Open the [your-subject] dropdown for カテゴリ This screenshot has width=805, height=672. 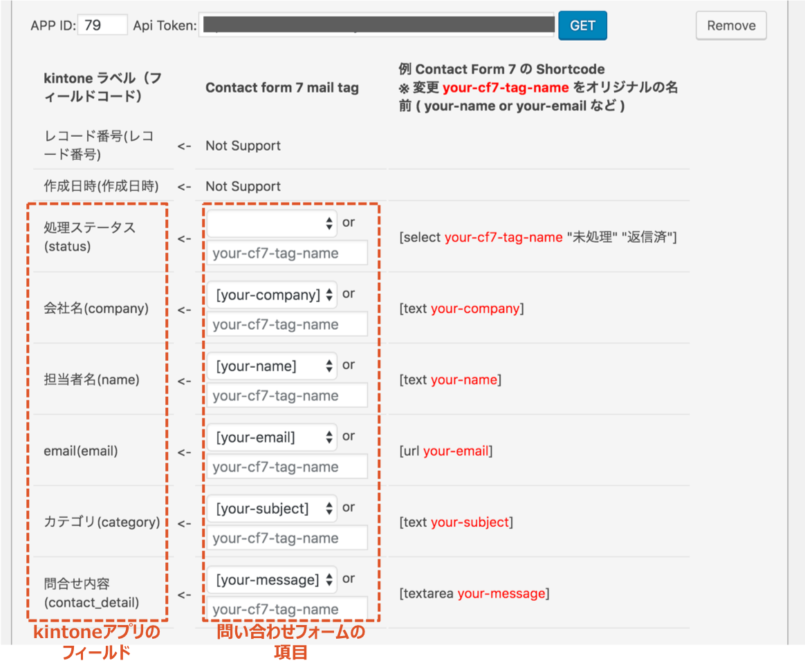coord(271,507)
